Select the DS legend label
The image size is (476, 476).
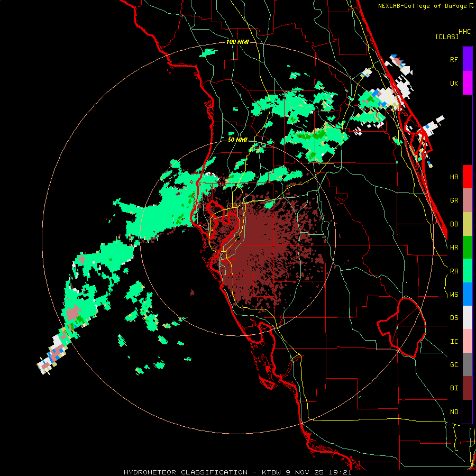pos(454,318)
